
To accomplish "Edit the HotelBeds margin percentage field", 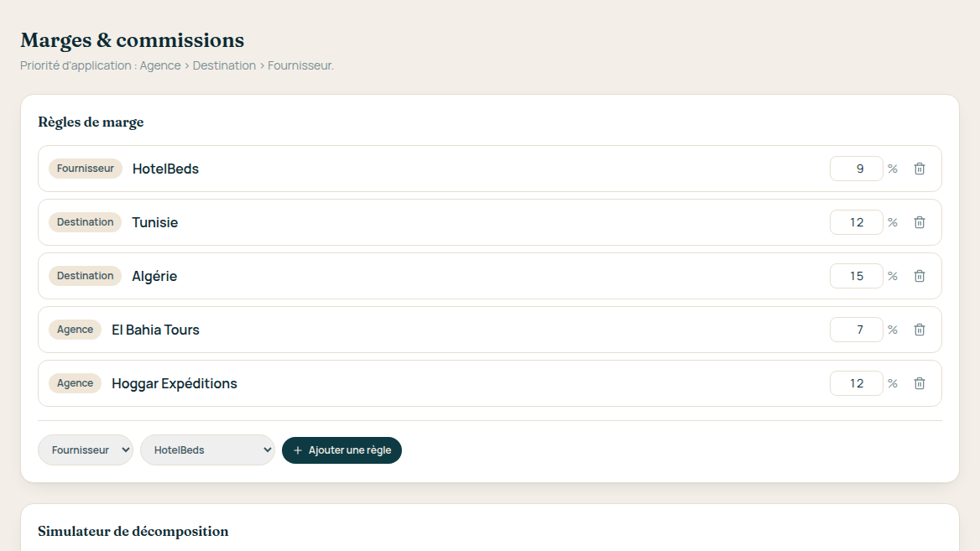I will [x=857, y=169].
